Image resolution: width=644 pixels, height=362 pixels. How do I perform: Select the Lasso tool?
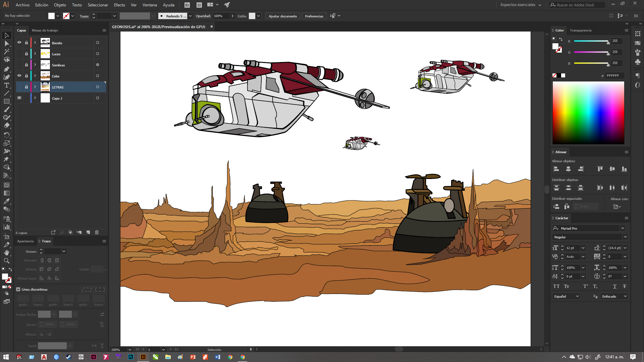point(6,60)
